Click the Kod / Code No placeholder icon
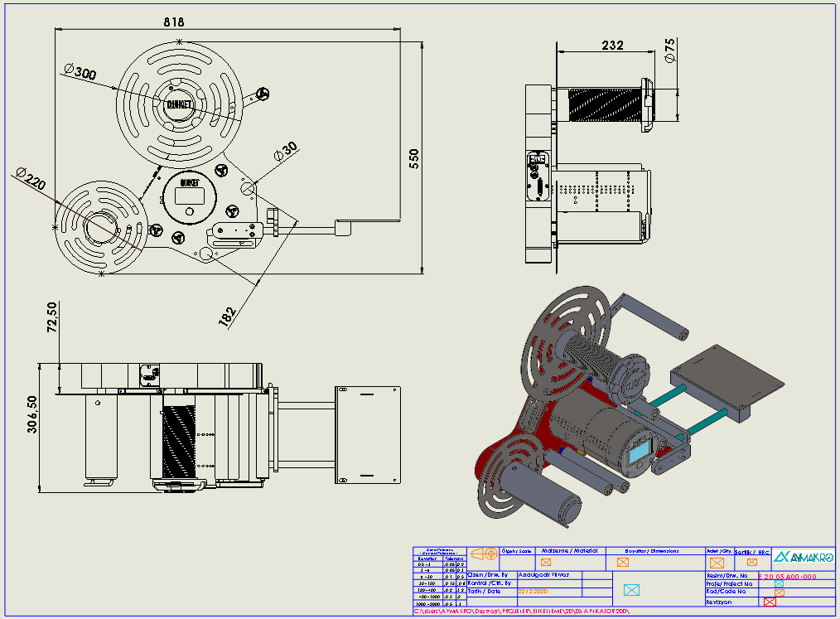 (779, 592)
